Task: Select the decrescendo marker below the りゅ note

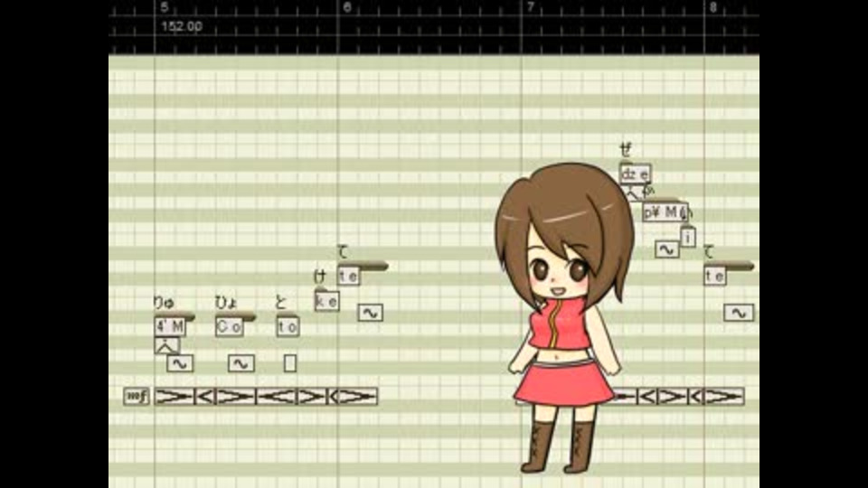Action: coord(175,396)
